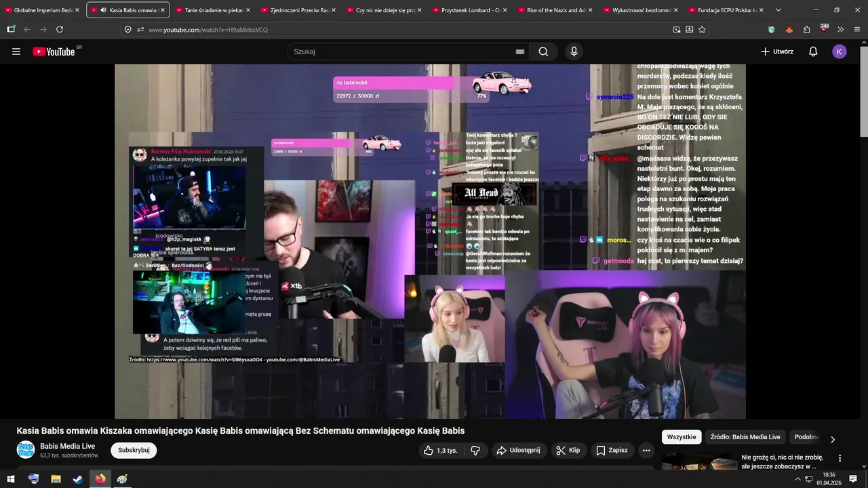This screenshot has height=488, width=868.
Task: Open File Explorer from the taskbar
Action: coord(56,479)
